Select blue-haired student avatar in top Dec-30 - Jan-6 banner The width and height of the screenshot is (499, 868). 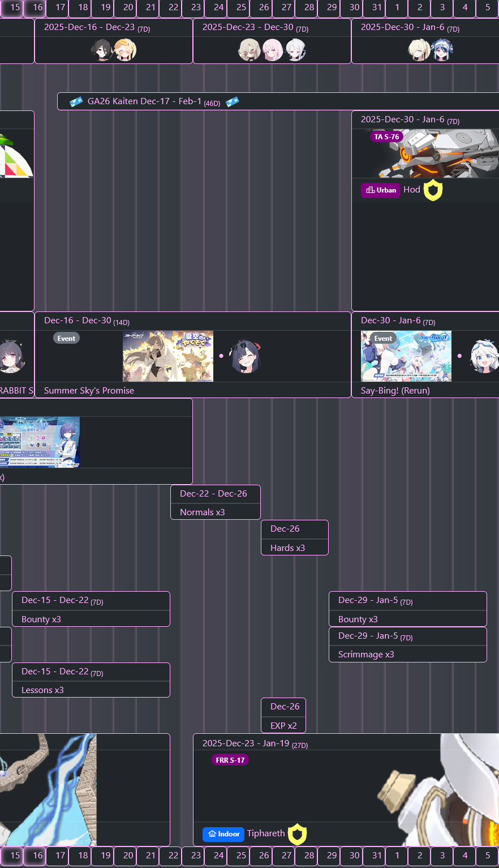(x=442, y=50)
